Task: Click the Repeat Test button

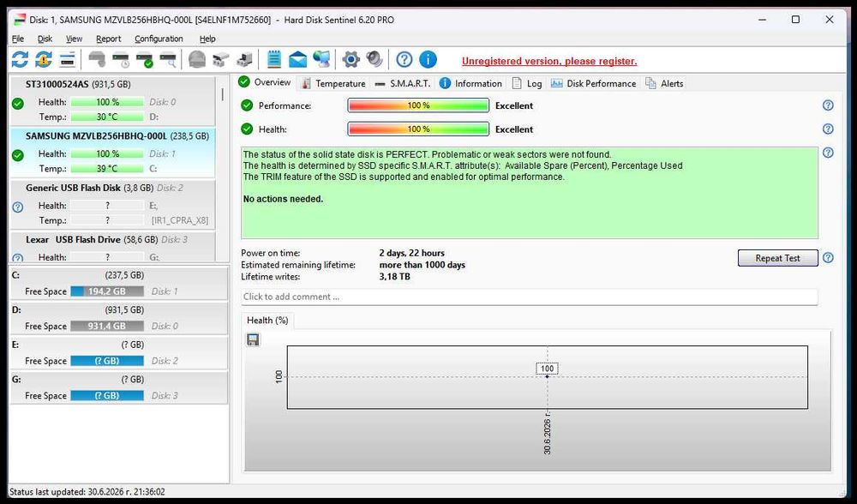Action: (x=778, y=258)
